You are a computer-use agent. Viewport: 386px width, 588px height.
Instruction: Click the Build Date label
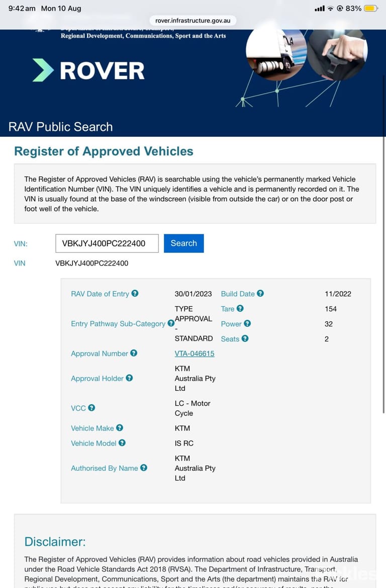coord(238,294)
